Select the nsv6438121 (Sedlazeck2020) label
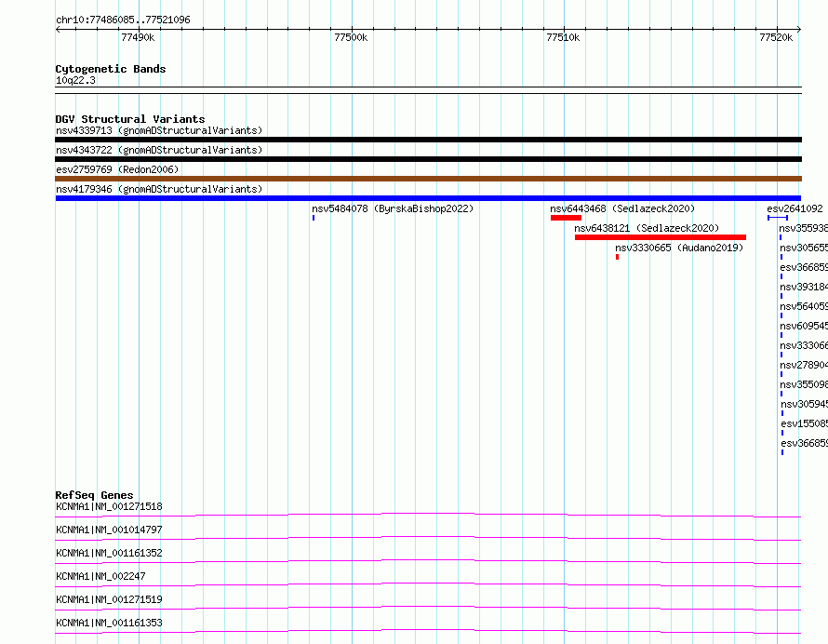This screenshot has height=644, width=828. point(647,228)
